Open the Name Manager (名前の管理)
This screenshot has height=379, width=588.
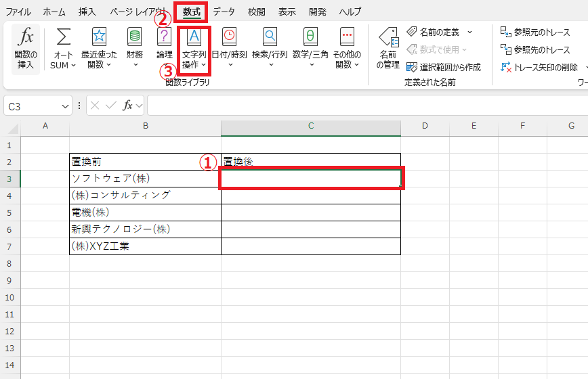coord(388,48)
